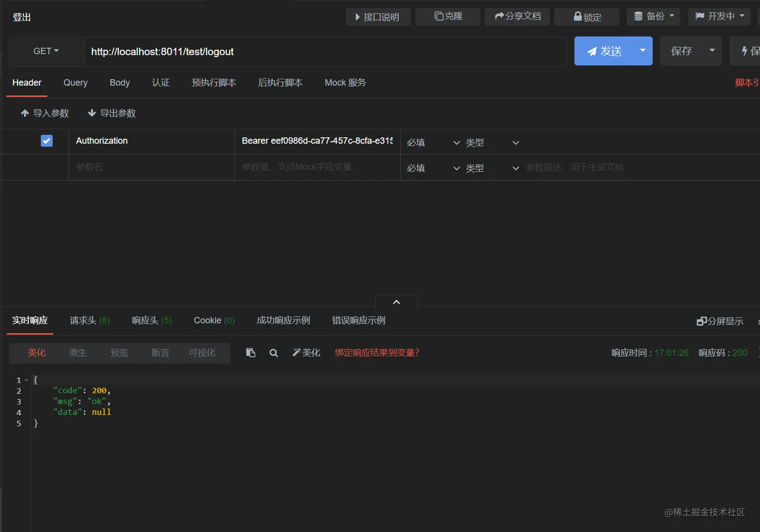Click 分屏显示 split screen button
Screen dimensions: 760x532
(x=720, y=322)
